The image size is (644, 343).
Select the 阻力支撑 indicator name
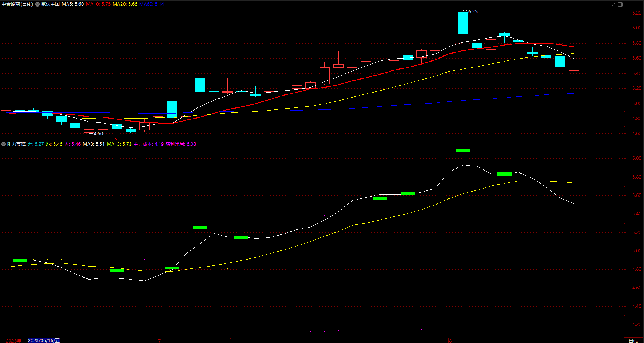tap(16, 144)
